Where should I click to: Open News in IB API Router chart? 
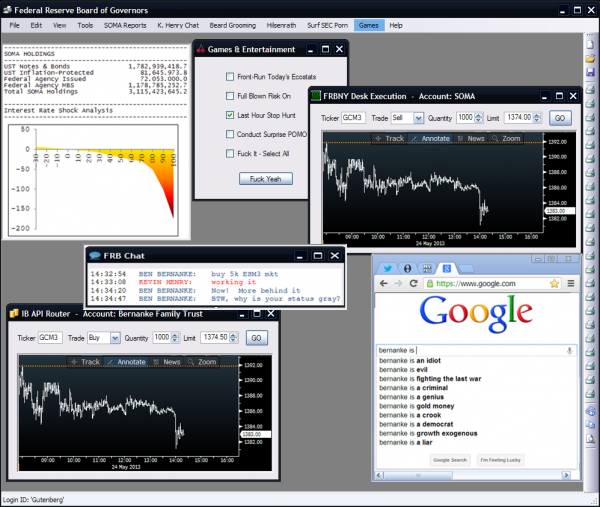[167, 362]
